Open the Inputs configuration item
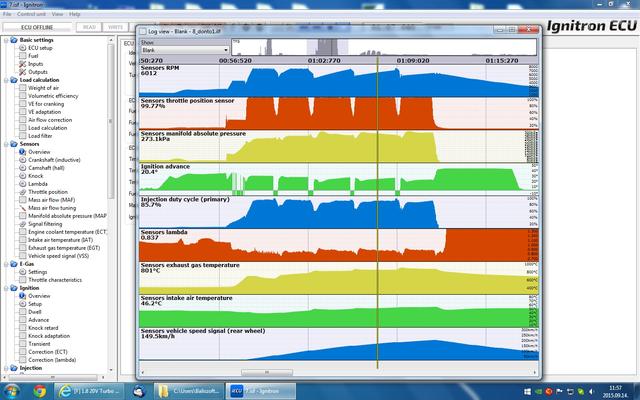 point(36,64)
